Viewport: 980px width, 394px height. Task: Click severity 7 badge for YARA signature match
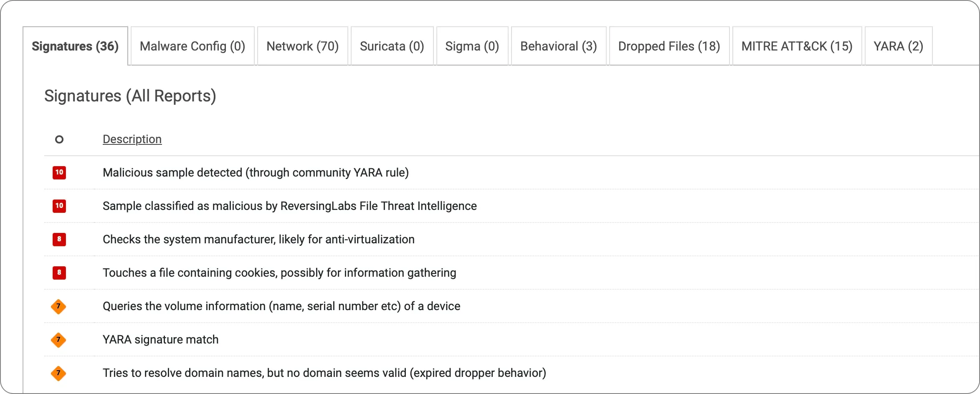tap(58, 340)
